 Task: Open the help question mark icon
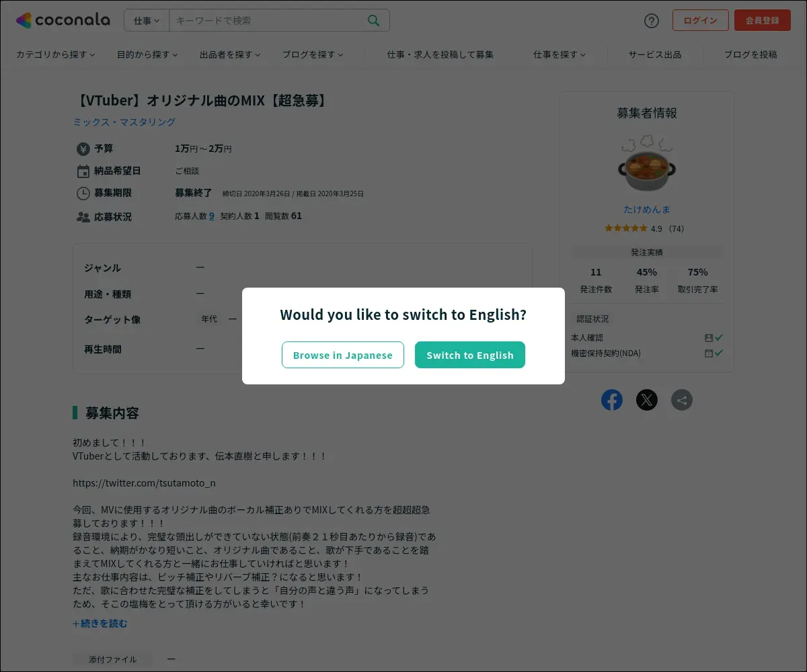[x=652, y=20]
